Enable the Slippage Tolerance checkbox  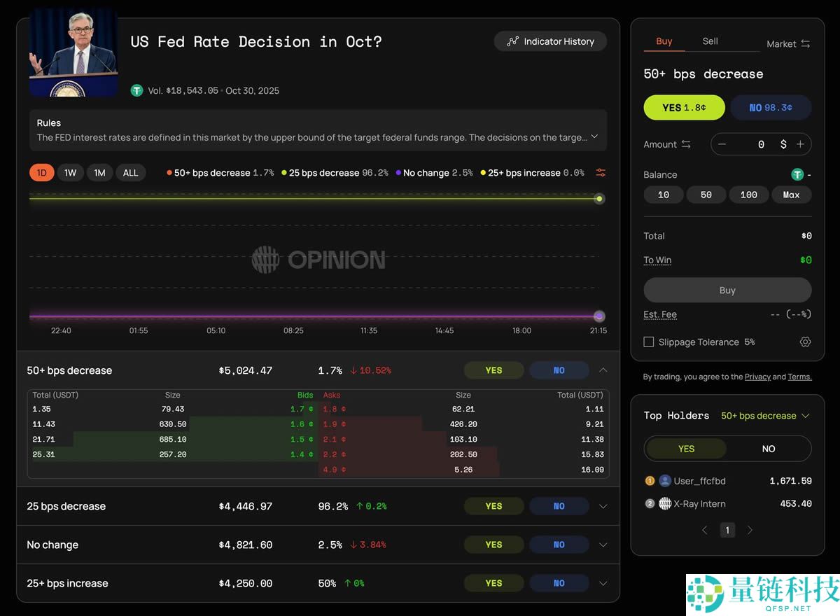[649, 342]
